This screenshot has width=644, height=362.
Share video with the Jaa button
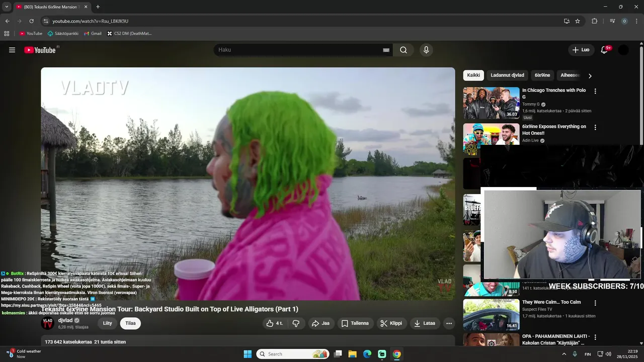[320, 323]
